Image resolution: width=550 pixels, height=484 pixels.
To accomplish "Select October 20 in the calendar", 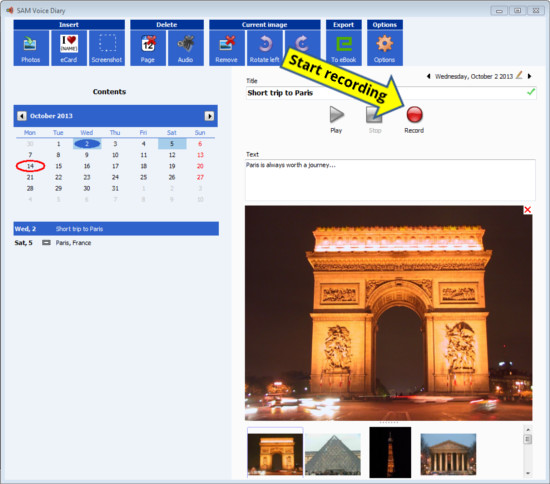I will pos(200,166).
